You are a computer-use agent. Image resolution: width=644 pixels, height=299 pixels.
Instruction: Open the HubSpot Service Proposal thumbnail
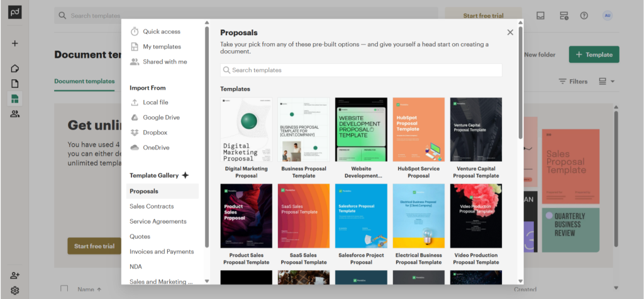click(x=418, y=130)
